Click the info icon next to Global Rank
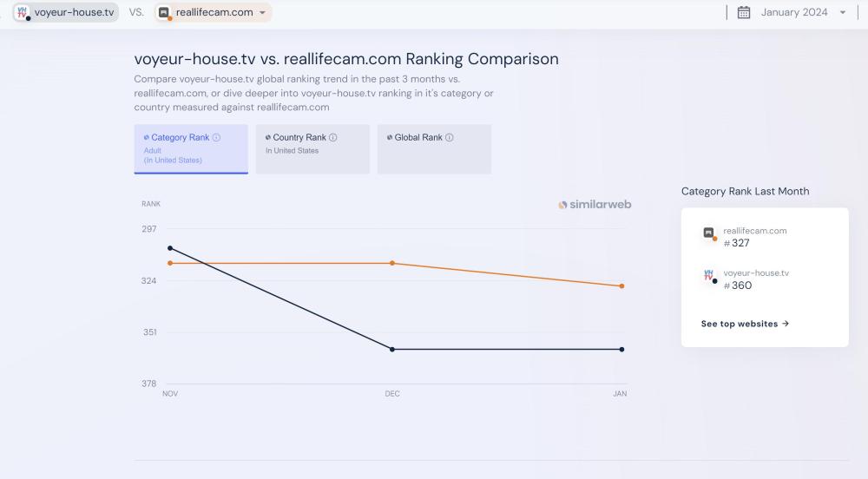Viewport: 868px width, 479px height. [450, 137]
